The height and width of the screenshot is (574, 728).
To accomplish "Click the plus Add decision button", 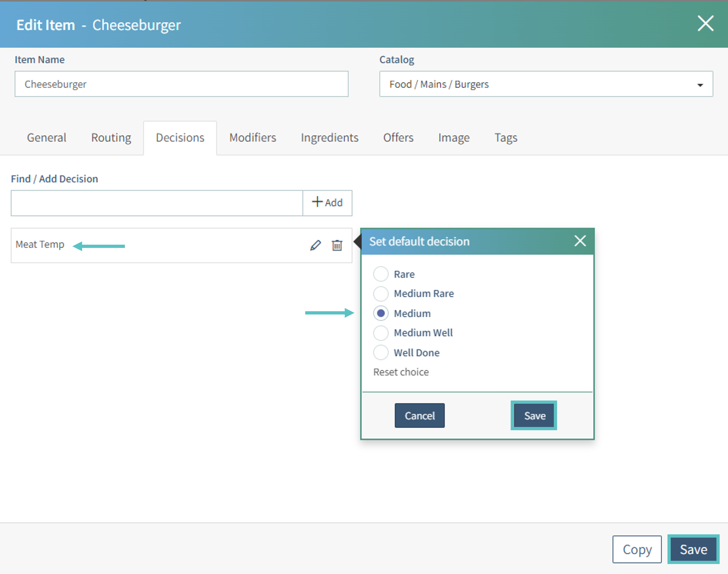I will [x=327, y=203].
